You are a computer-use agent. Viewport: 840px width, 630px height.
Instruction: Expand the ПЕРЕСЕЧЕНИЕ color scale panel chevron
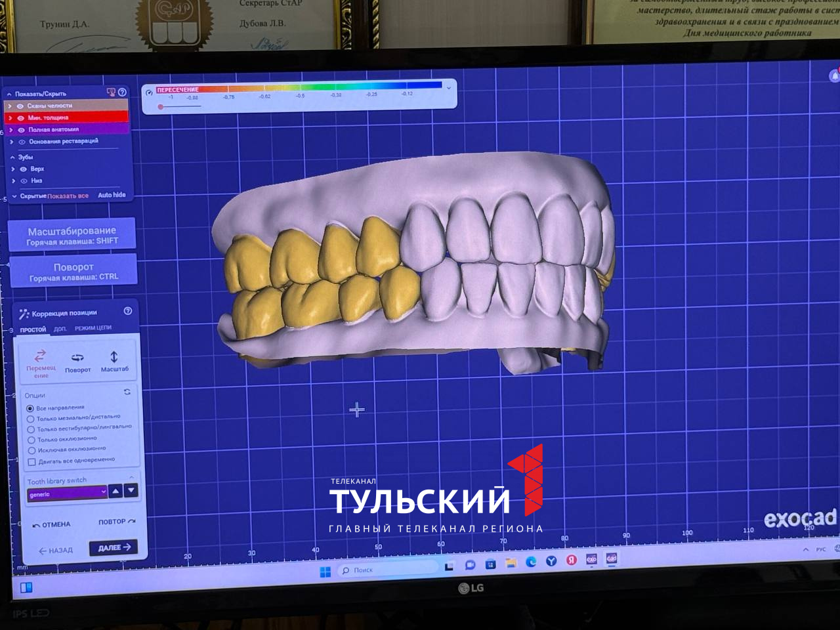point(449,87)
